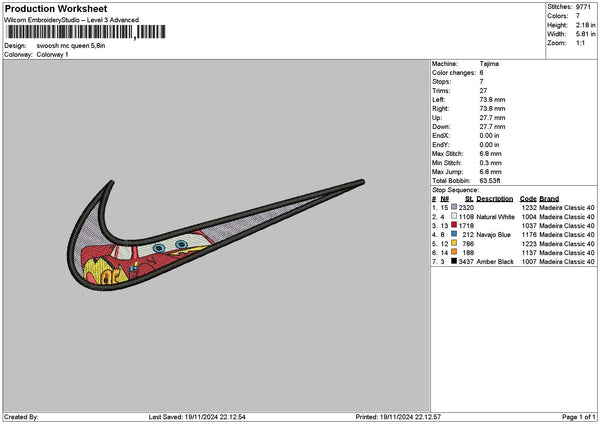
Task: Select the Height value 2.18 in
Action: [585, 25]
